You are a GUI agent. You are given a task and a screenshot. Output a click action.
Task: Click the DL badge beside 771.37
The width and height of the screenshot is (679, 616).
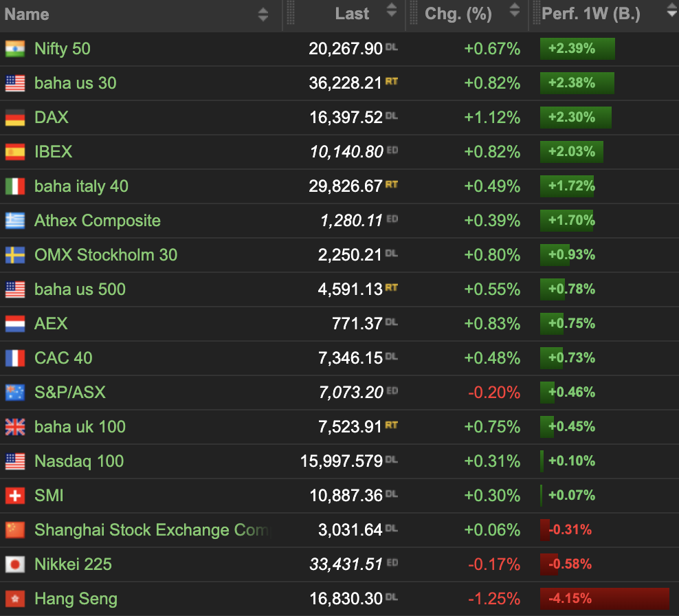click(x=392, y=322)
